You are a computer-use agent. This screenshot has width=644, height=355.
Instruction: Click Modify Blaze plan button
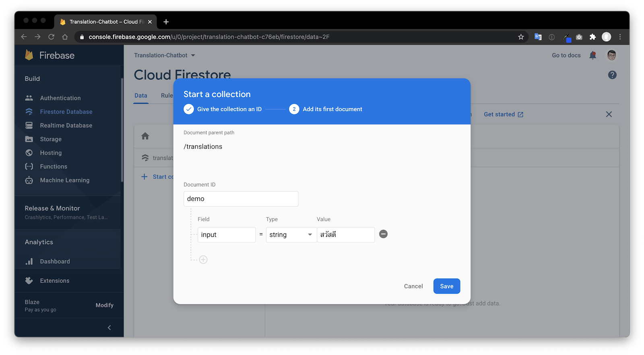105,305
